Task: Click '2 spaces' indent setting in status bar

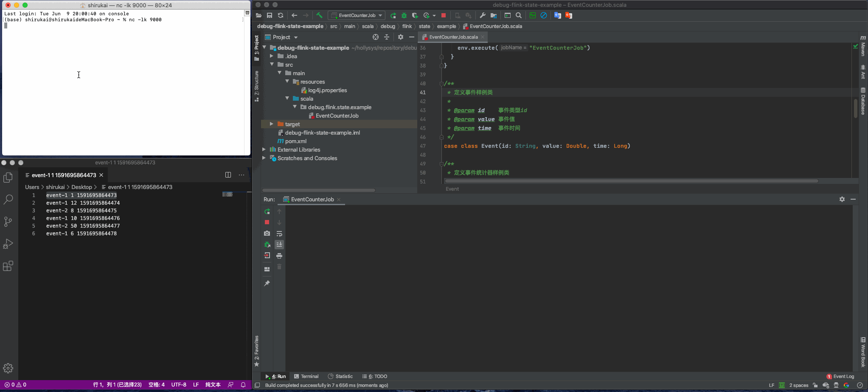Action: coord(799,385)
